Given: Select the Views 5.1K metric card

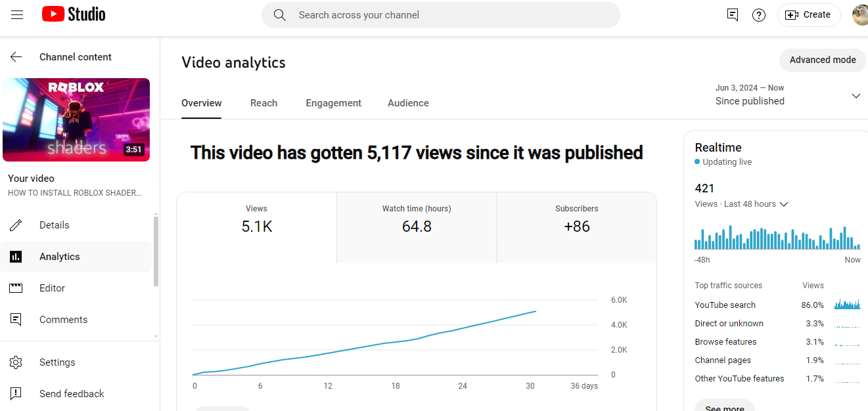Looking at the screenshot, I should 256,228.
